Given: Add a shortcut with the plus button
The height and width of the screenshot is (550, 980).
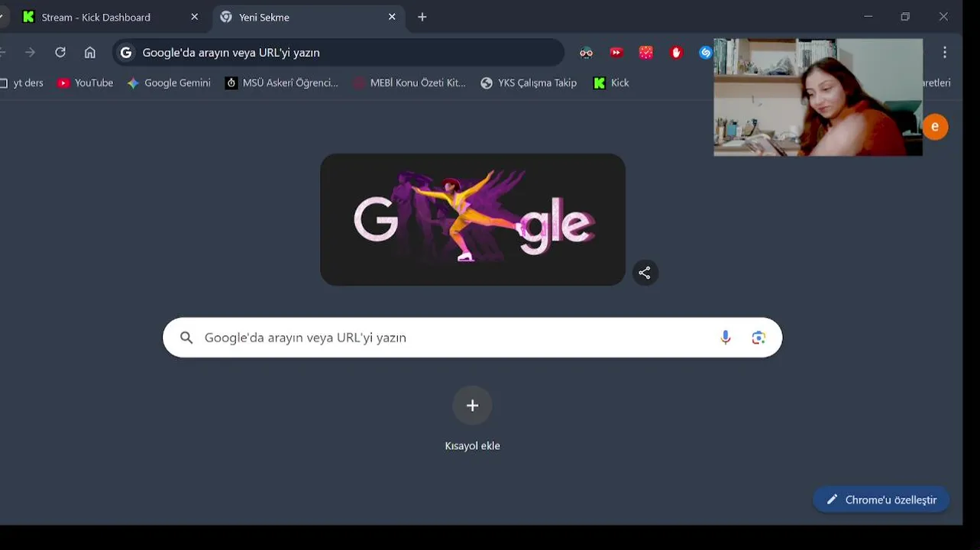Looking at the screenshot, I should 472,406.
